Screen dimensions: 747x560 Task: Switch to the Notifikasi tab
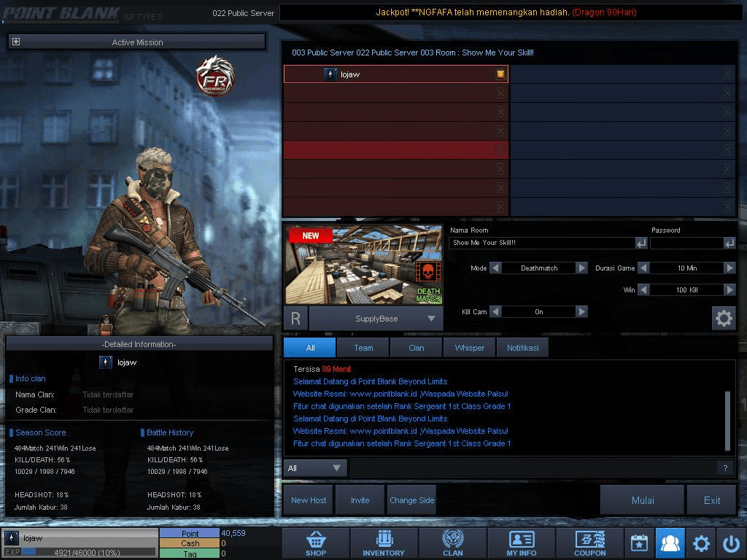(x=522, y=348)
